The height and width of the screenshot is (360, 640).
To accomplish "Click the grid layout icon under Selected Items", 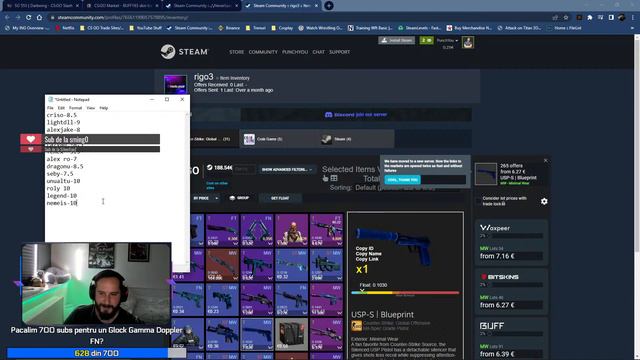I will (x=334, y=178).
